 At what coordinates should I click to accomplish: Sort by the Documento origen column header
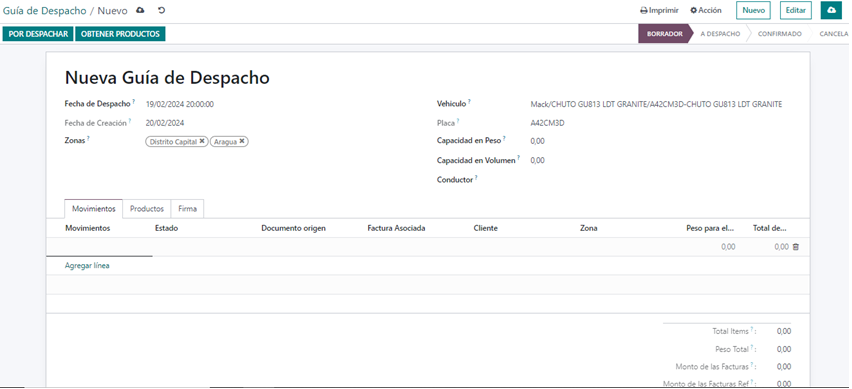click(293, 228)
